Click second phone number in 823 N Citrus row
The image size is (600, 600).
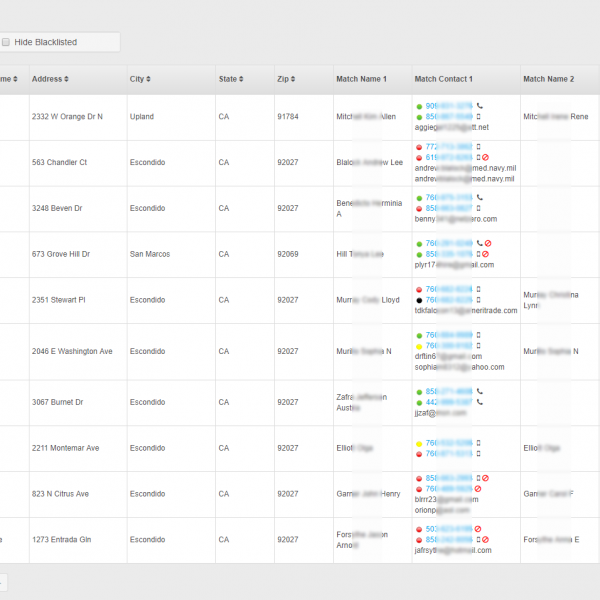click(448, 489)
